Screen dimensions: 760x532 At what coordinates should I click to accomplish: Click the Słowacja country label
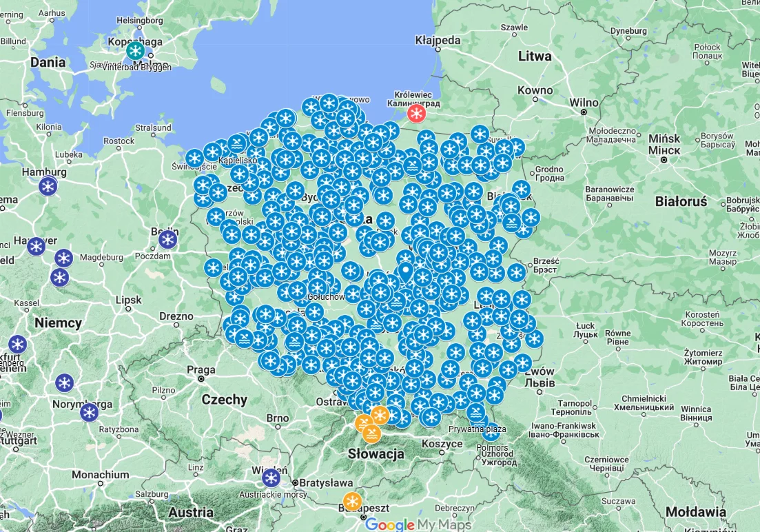pos(376,454)
